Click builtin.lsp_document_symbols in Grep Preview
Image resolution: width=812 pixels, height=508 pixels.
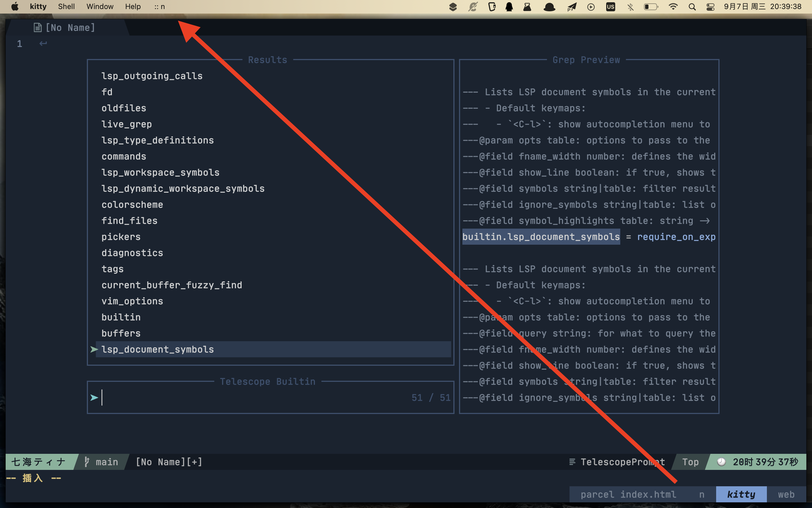541,237
